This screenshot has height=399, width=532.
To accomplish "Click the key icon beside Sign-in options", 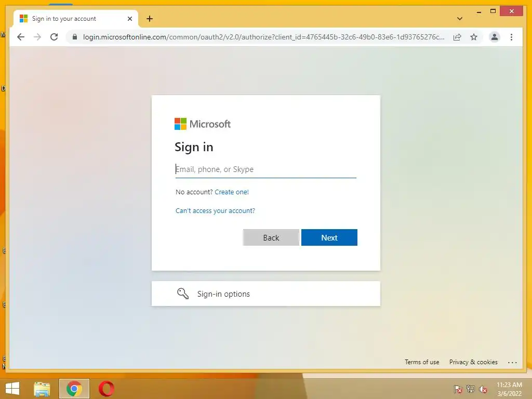I will tap(183, 294).
